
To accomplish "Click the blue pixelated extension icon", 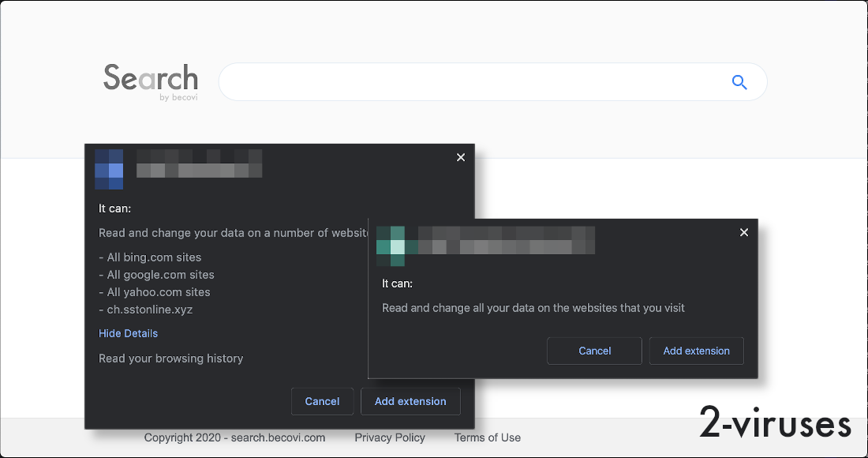I will point(109,169).
